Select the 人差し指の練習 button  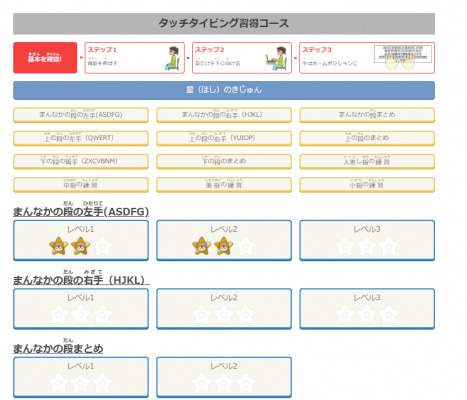point(367,162)
